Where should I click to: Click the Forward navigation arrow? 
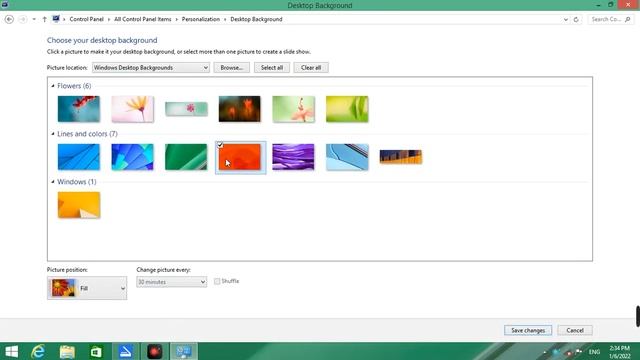click(x=22, y=19)
